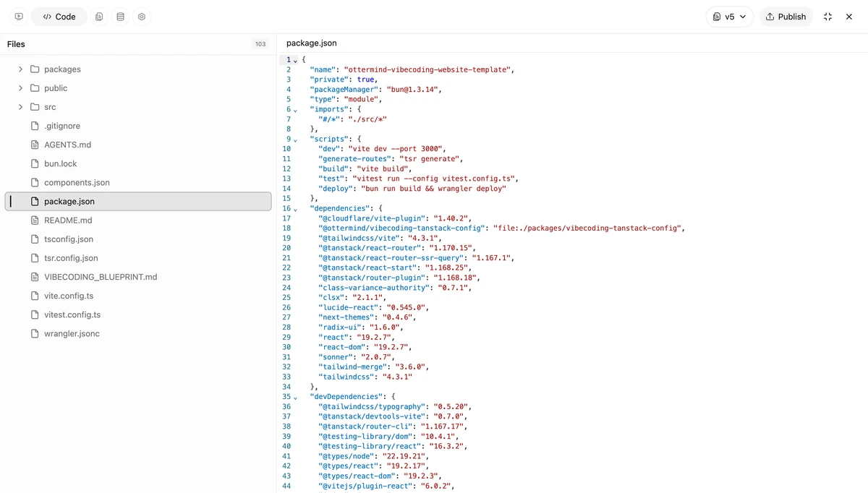
Task: Switch to the Code view
Action: pyautogui.click(x=59, y=17)
